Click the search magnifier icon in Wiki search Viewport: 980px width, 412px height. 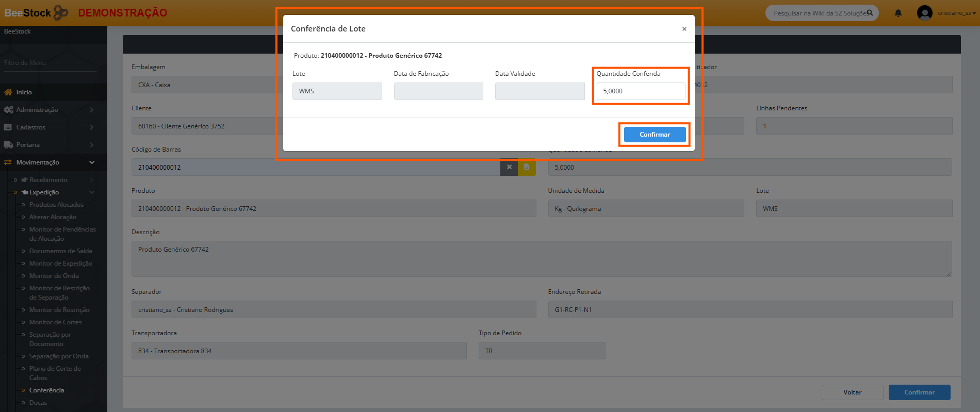point(870,13)
